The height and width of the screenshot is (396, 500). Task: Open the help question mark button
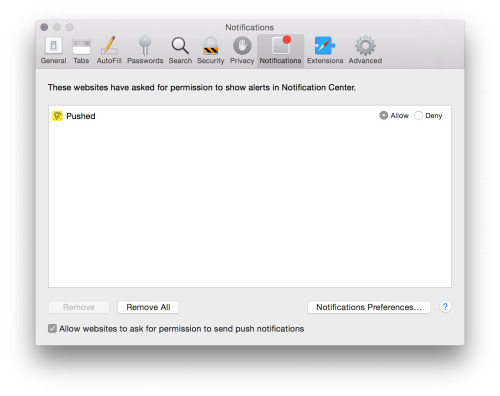pos(445,307)
